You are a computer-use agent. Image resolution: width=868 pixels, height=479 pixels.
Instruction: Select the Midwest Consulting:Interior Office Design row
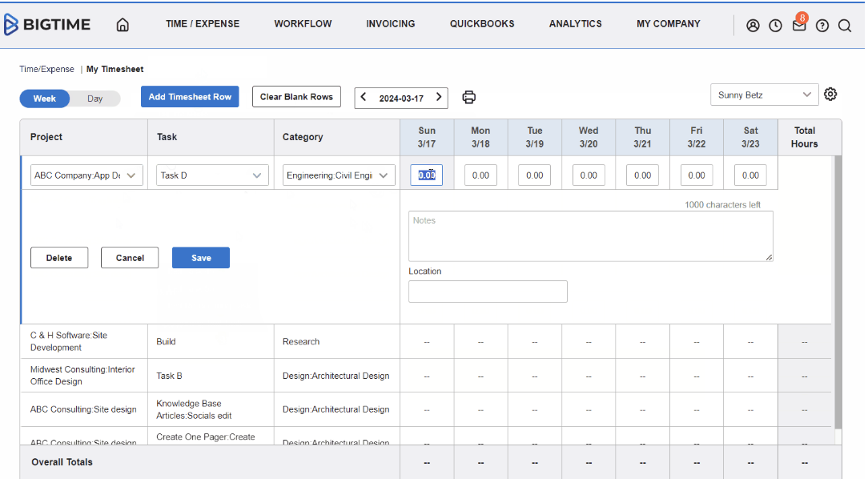[x=426, y=376]
